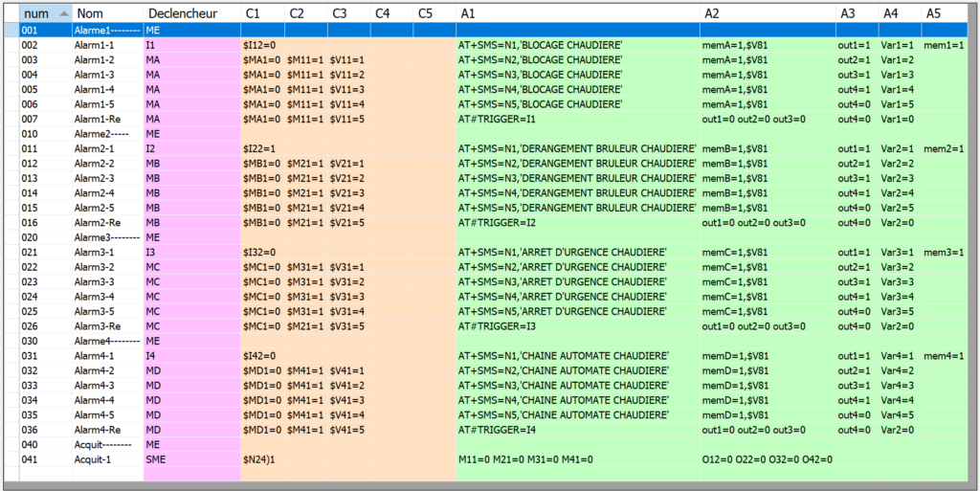Click the SME trigger cell of Acquit-1
980x491 pixels.
coord(155,459)
